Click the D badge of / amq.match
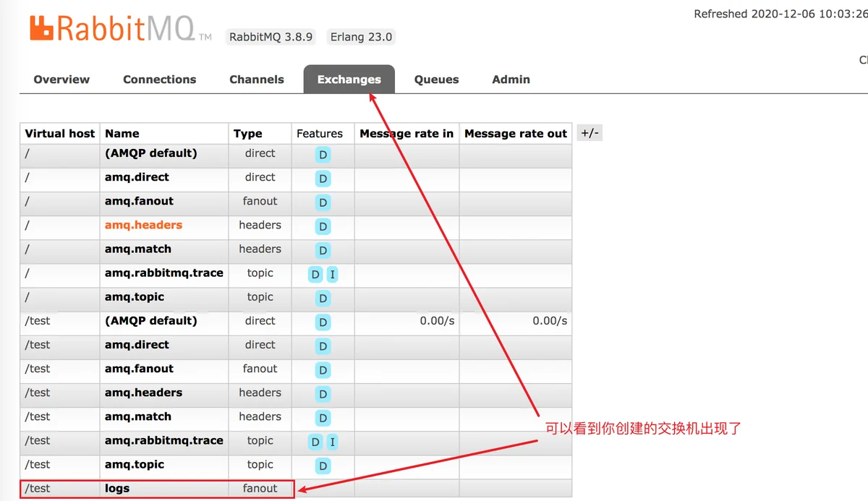Image resolution: width=868 pixels, height=501 pixels. point(323,250)
